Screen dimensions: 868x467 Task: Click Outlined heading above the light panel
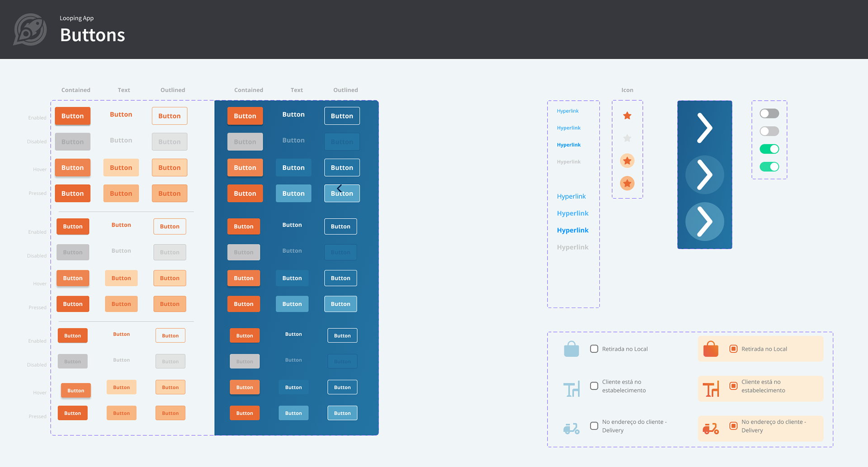tap(173, 90)
